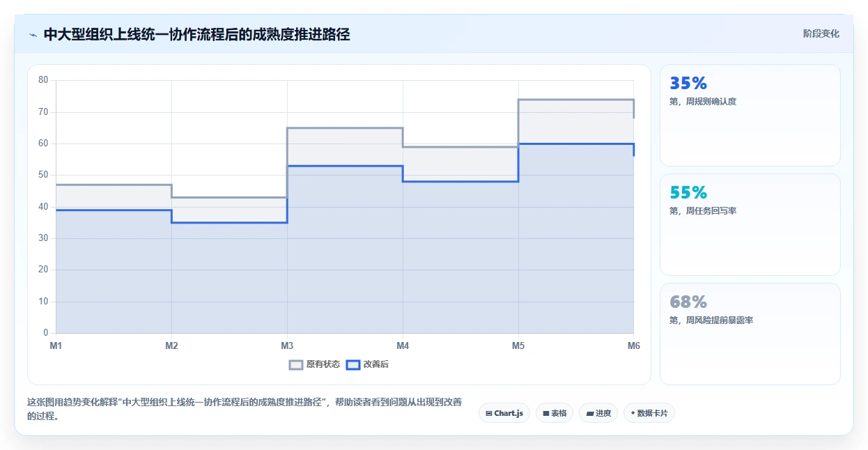
Task: Click the 第，周风险提前暴露率 caption
Action: coord(711,320)
